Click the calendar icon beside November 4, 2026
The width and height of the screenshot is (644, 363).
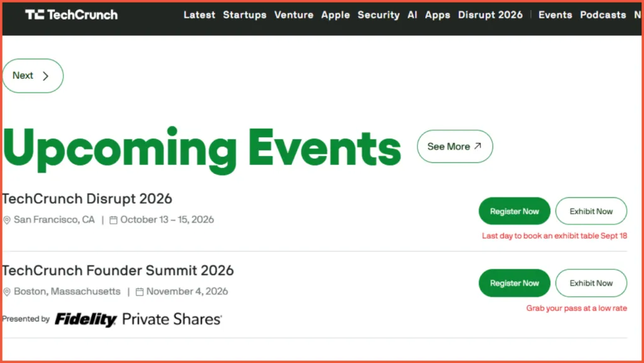pyautogui.click(x=140, y=292)
